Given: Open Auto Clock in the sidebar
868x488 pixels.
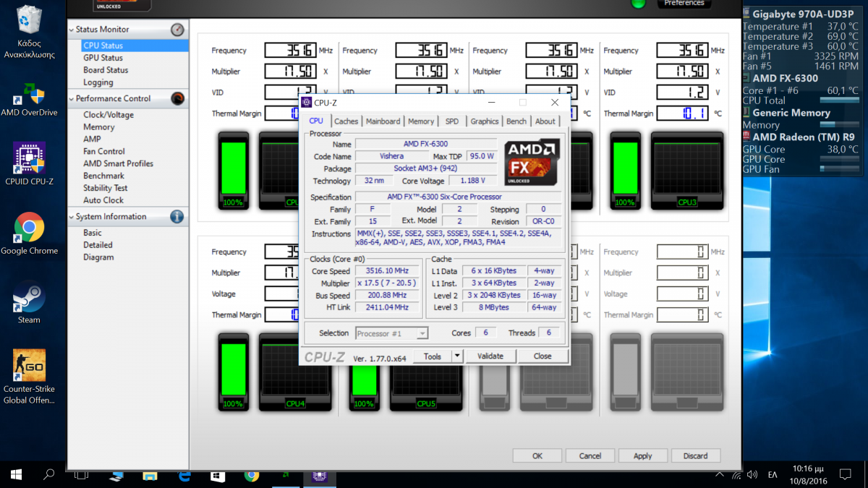Looking at the screenshot, I should click(103, 200).
